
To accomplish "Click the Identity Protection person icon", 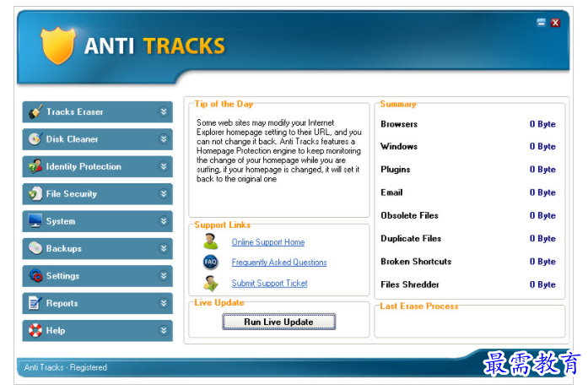I will pos(35,166).
